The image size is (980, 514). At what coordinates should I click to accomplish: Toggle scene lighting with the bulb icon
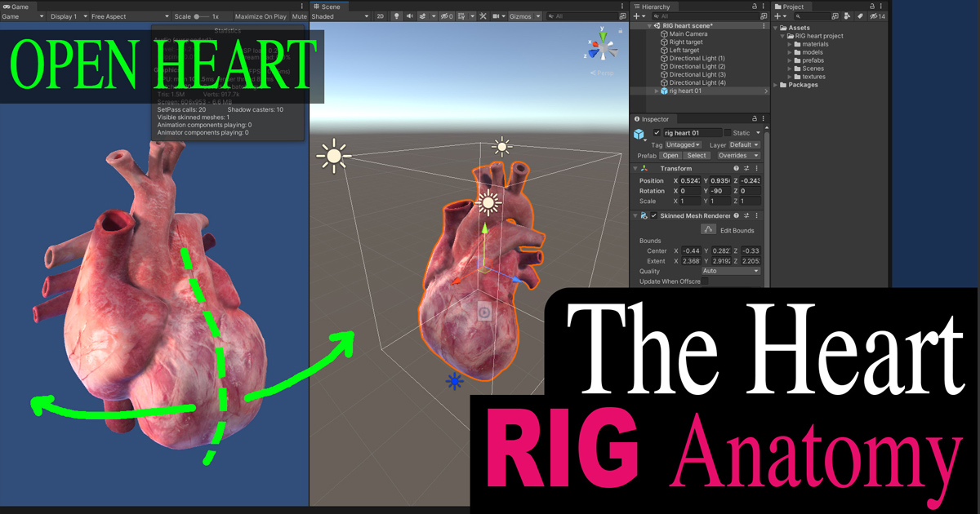click(x=397, y=16)
